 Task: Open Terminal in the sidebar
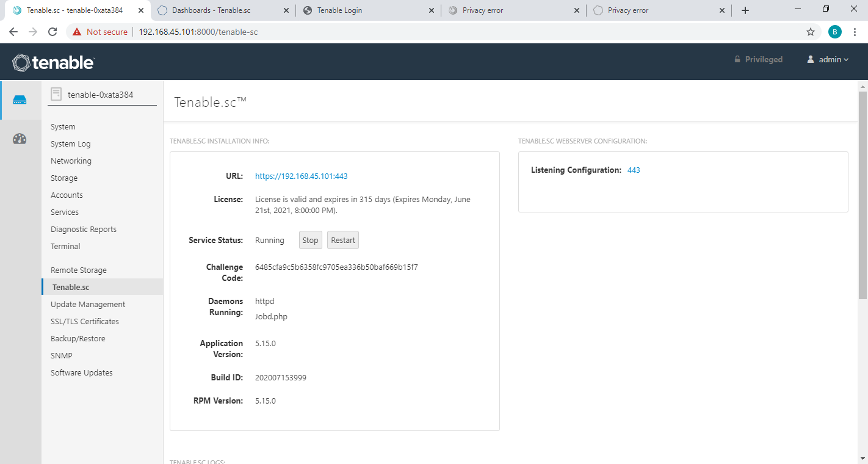tap(65, 247)
